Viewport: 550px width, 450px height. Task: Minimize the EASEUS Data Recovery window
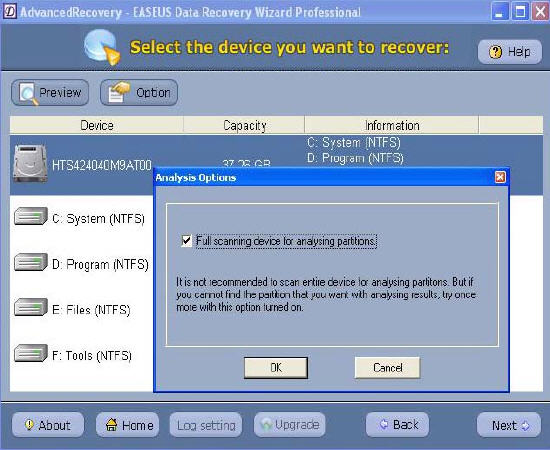click(499, 12)
